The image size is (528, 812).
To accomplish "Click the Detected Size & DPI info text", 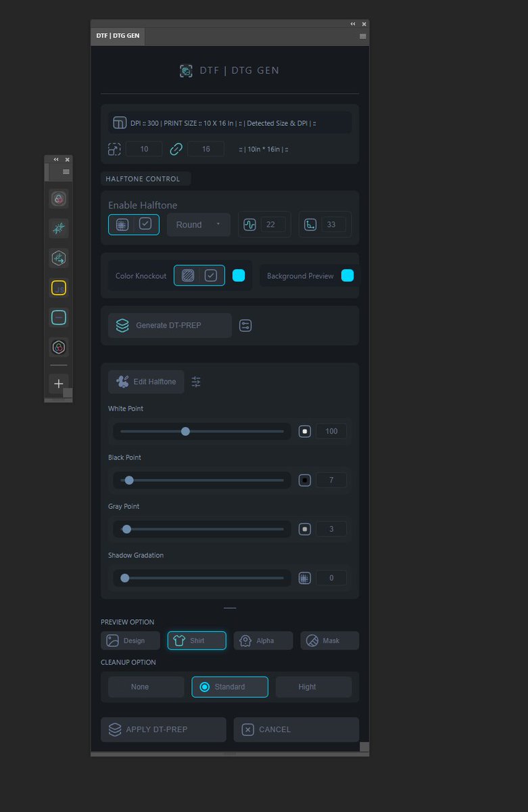I will pos(277,123).
